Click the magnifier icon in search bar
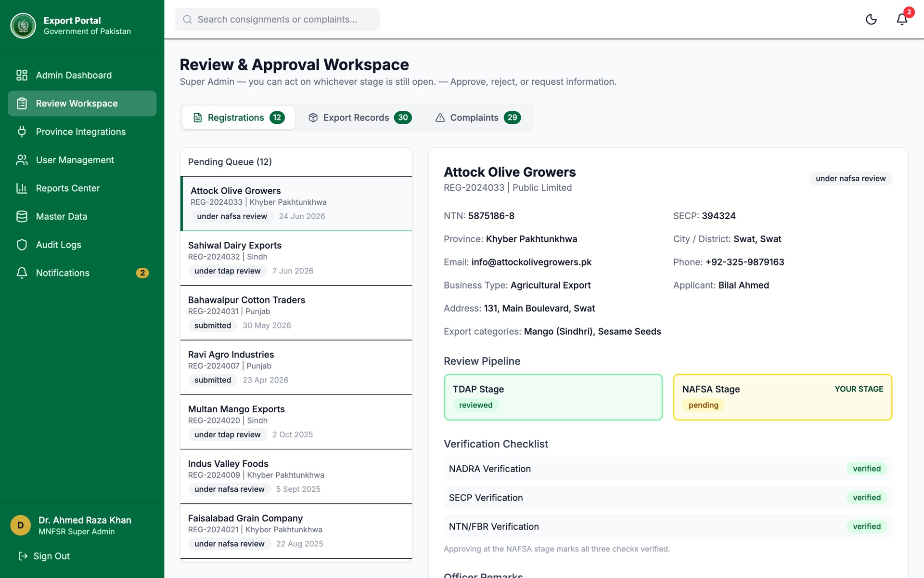The height and width of the screenshot is (578, 924). [188, 19]
